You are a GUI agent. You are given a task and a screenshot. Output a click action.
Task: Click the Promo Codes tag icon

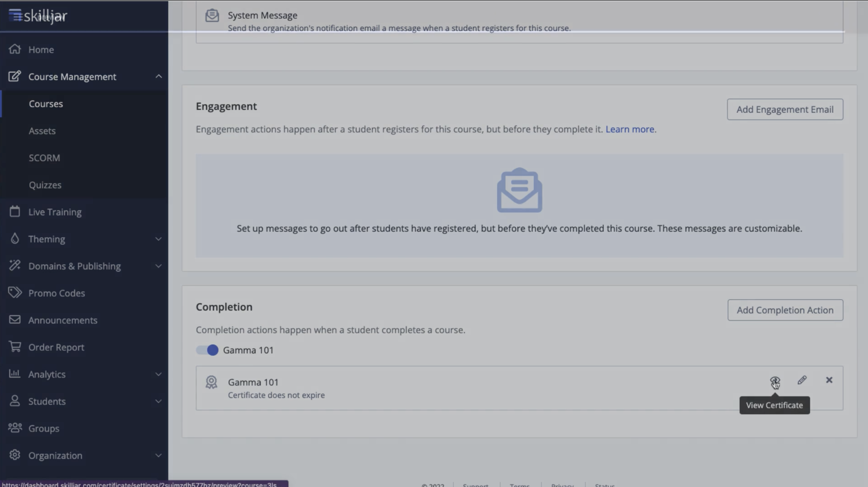[x=15, y=293]
